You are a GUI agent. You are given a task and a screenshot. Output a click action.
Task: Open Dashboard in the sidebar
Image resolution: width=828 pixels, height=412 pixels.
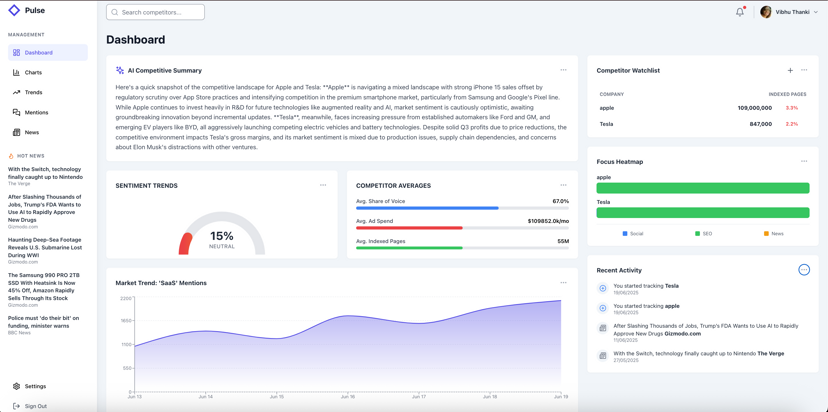(48, 52)
